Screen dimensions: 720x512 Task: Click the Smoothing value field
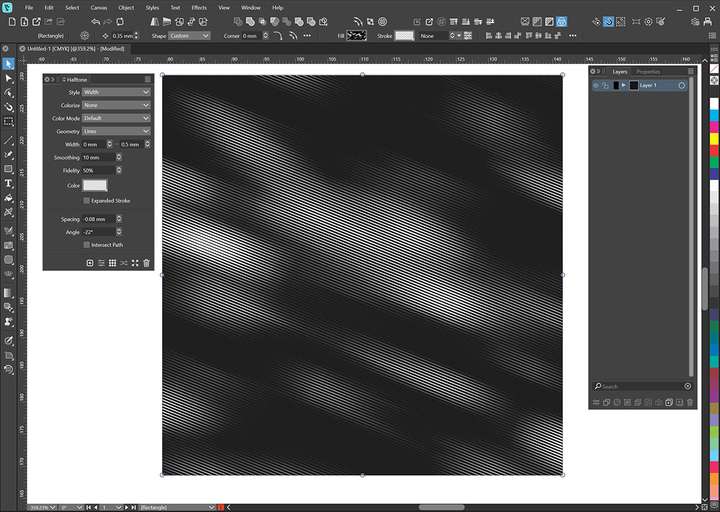pyautogui.click(x=99, y=158)
